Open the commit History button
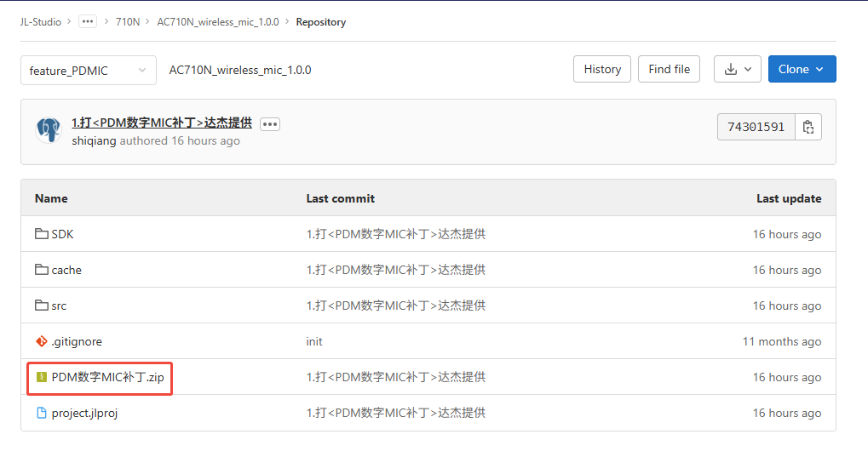 (x=602, y=69)
